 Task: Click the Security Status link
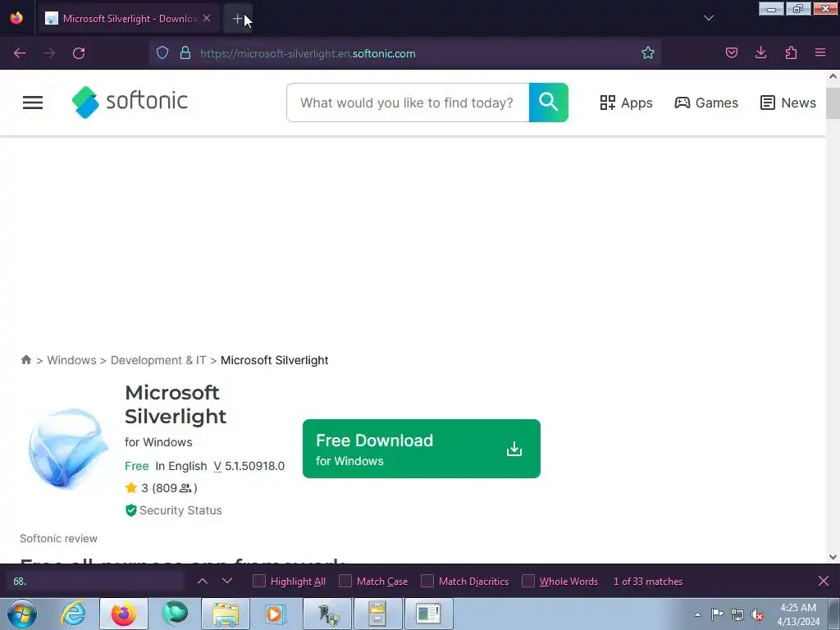[x=174, y=510]
